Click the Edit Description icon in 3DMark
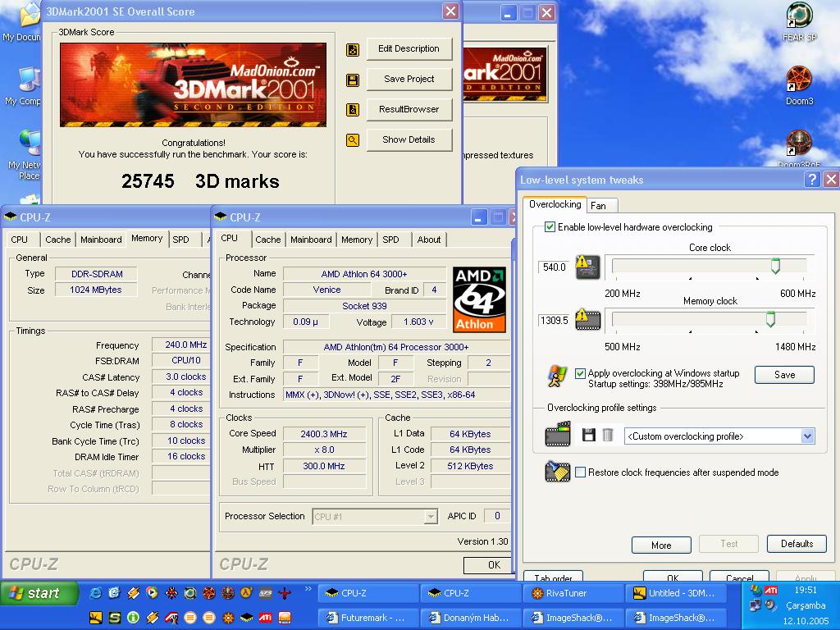840x630 pixels. (353, 50)
